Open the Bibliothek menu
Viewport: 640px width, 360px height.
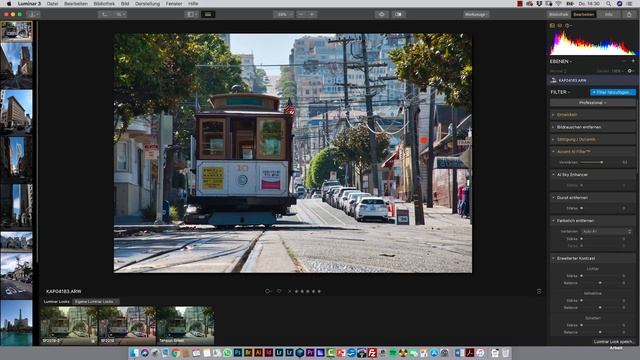[104, 4]
